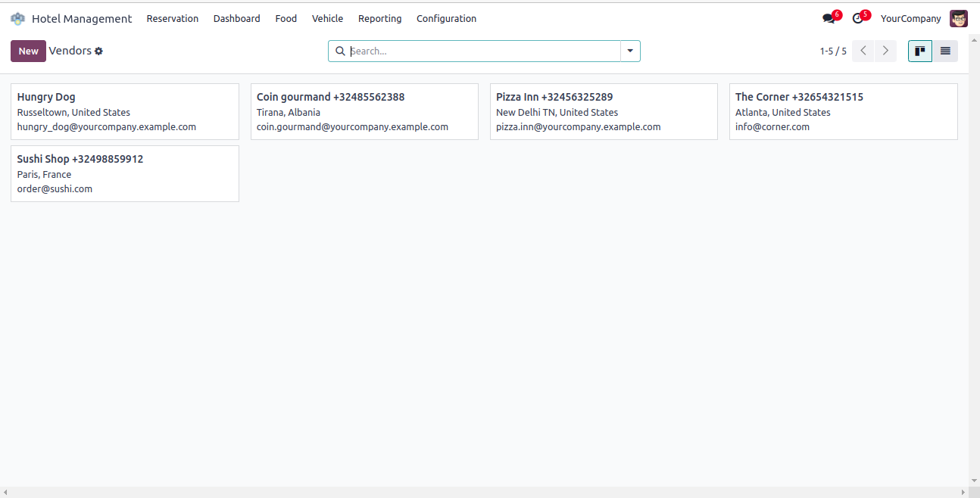Image resolution: width=980 pixels, height=498 pixels.
Task: Click Tirana, Albania address
Action: 289,112
